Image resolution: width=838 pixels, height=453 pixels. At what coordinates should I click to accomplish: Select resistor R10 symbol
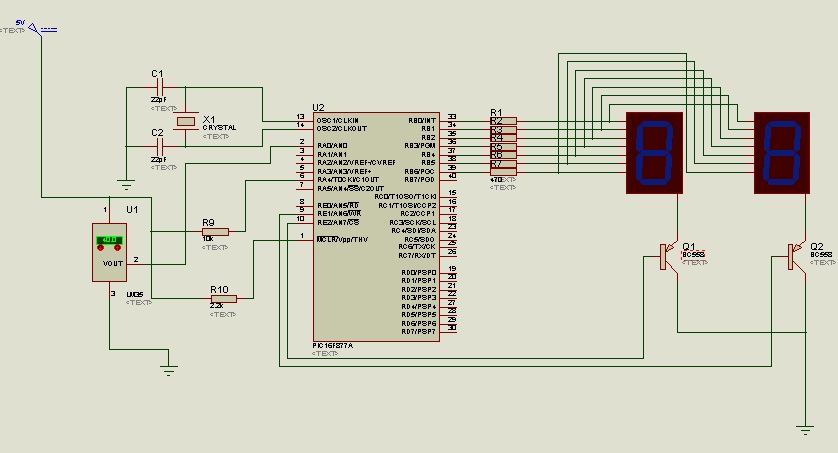(x=223, y=299)
